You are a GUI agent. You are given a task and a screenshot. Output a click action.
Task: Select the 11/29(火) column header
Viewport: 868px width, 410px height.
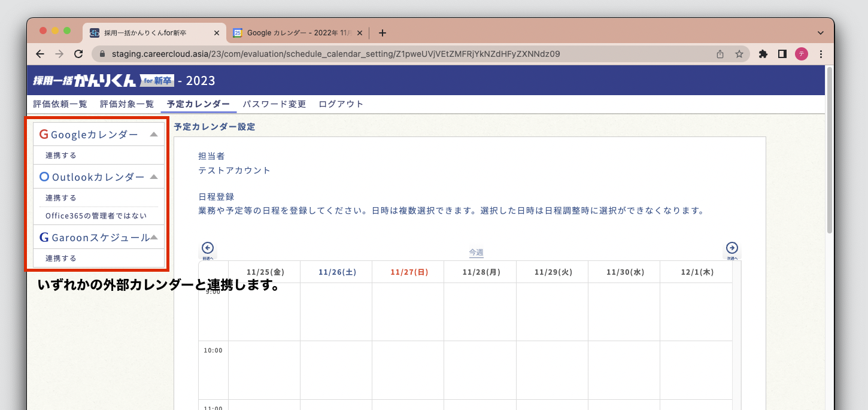pyautogui.click(x=553, y=272)
